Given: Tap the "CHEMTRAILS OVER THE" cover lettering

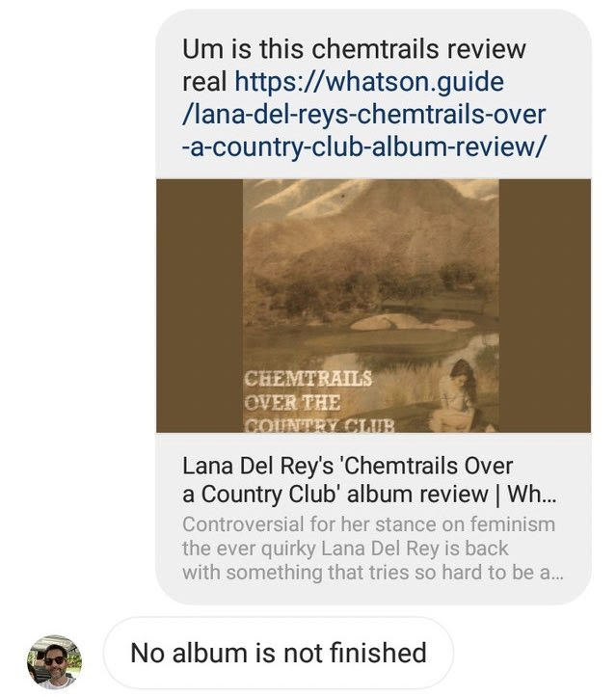Looking at the screenshot, I should (x=308, y=390).
